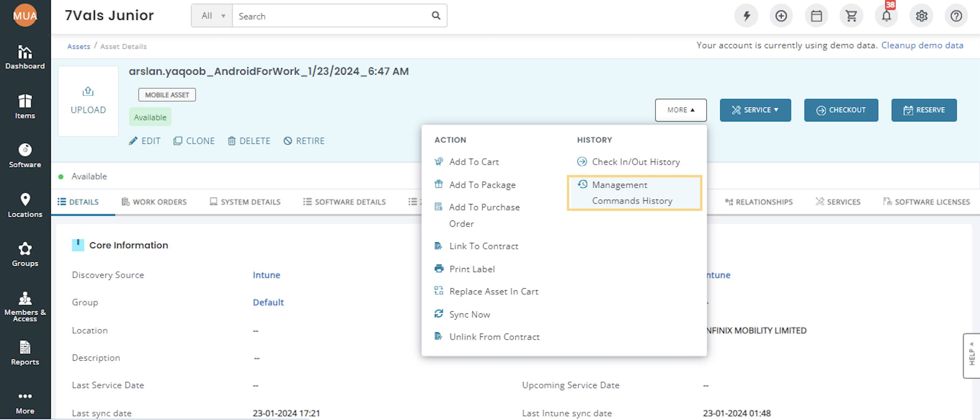The height and width of the screenshot is (420, 980).
Task: Click the calendar icon in top bar
Action: point(816,16)
